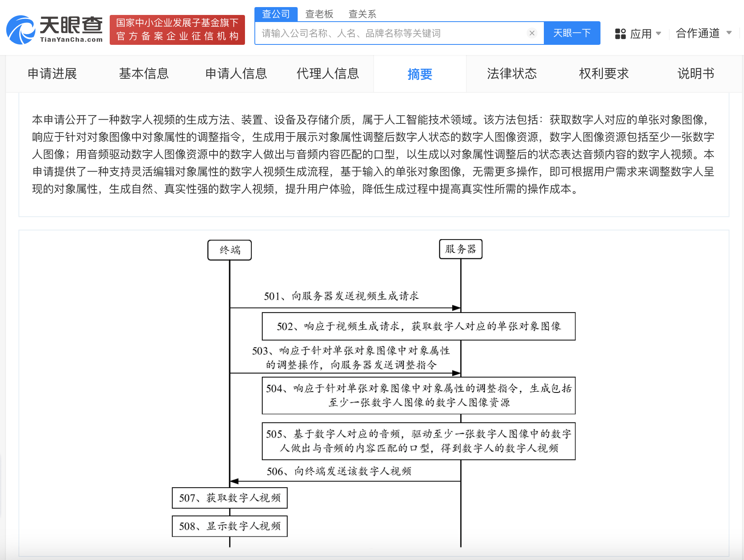Click the TianYanCha eye logo icon
The height and width of the screenshot is (560, 744).
(21, 30)
